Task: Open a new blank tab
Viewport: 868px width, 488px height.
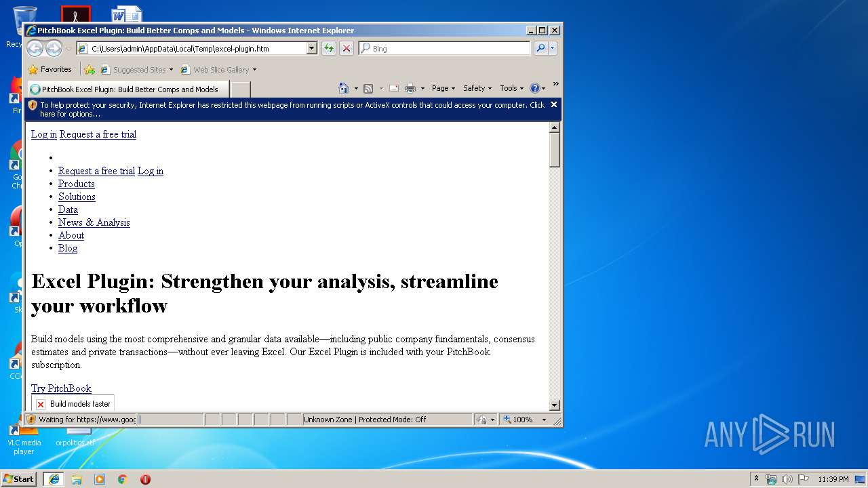Action: tap(240, 89)
